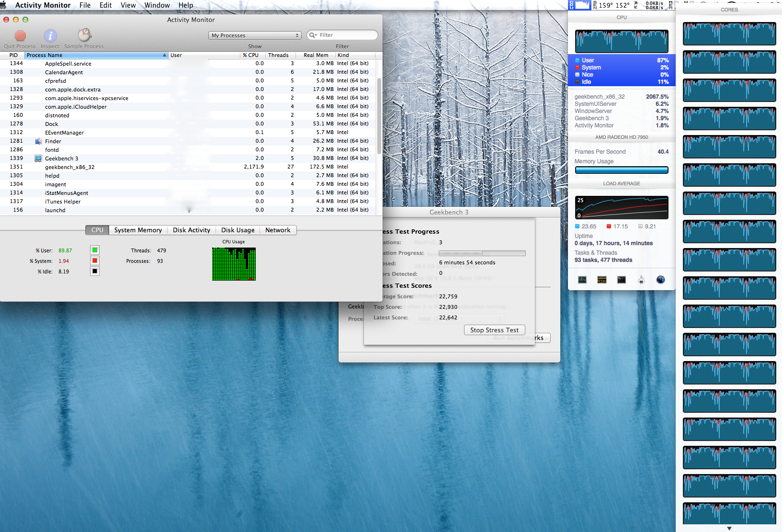Image resolution: width=782 pixels, height=532 pixels.
Task: Open the Window menu
Action: [157, 5]
